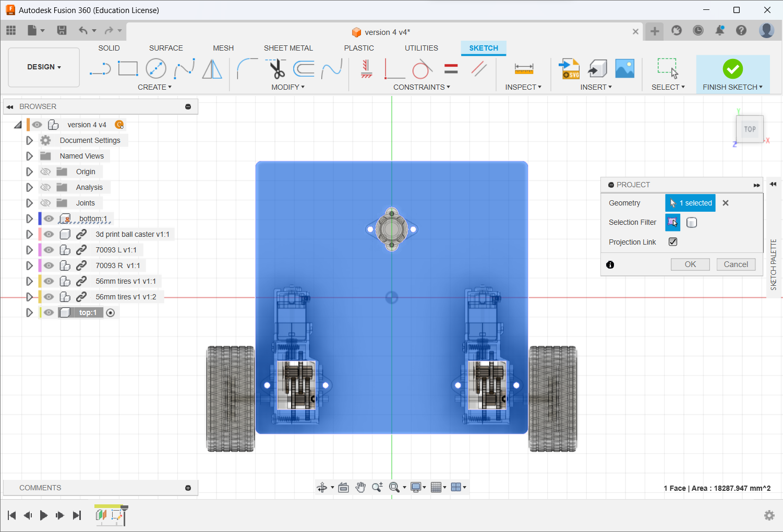Toggle visibility of Origin folder

click(x=46, y=172)
